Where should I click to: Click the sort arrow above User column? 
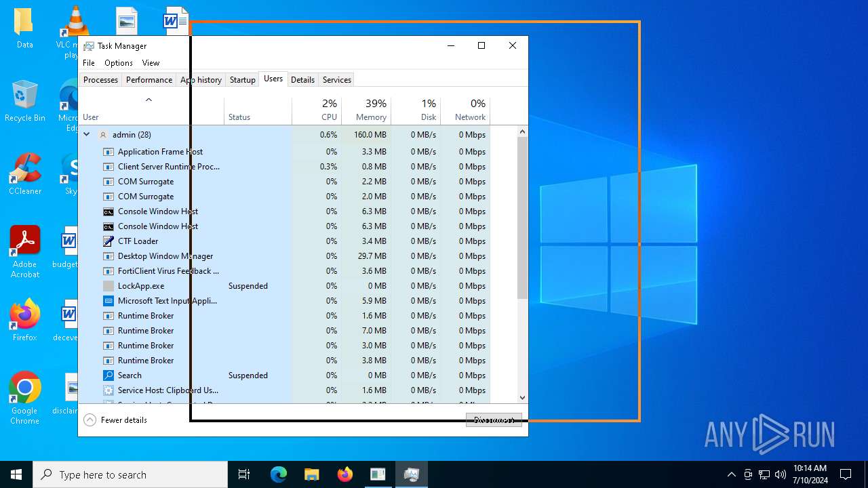pos(149,100)
